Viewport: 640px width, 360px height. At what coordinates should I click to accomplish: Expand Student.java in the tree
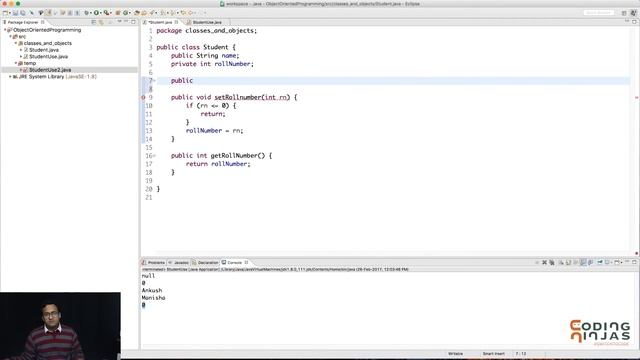pyautogui.click(x=21, y=50)
